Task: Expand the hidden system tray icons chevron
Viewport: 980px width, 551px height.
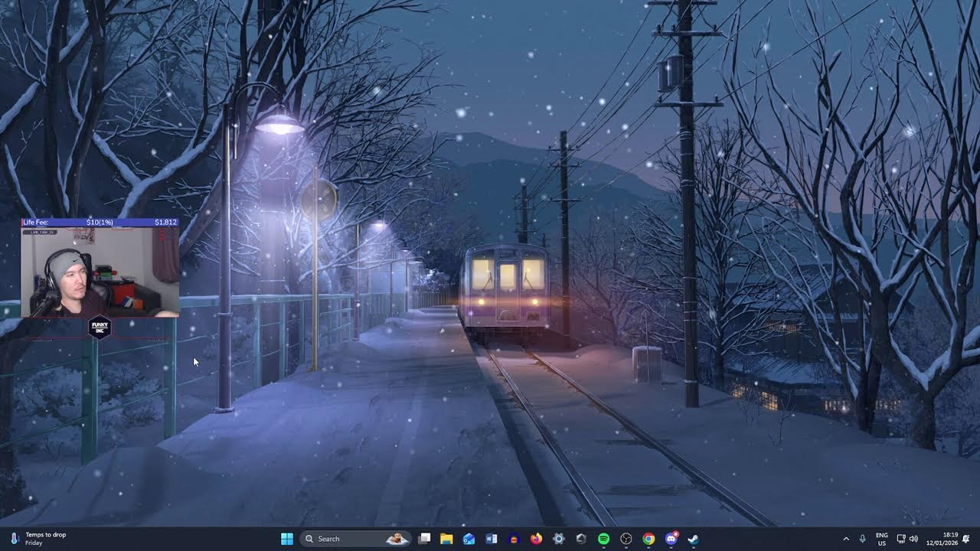Action: [x=846, y=539]
